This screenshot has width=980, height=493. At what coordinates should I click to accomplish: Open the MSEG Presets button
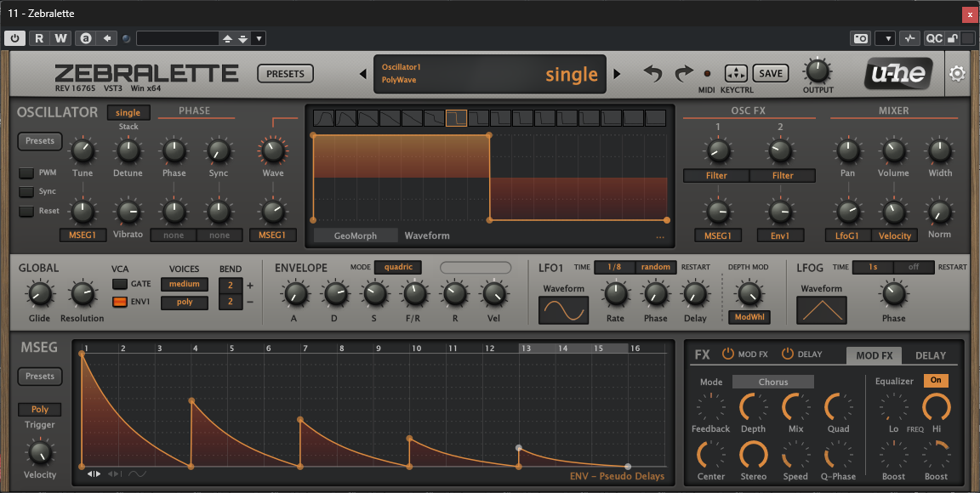pos(40,377)
